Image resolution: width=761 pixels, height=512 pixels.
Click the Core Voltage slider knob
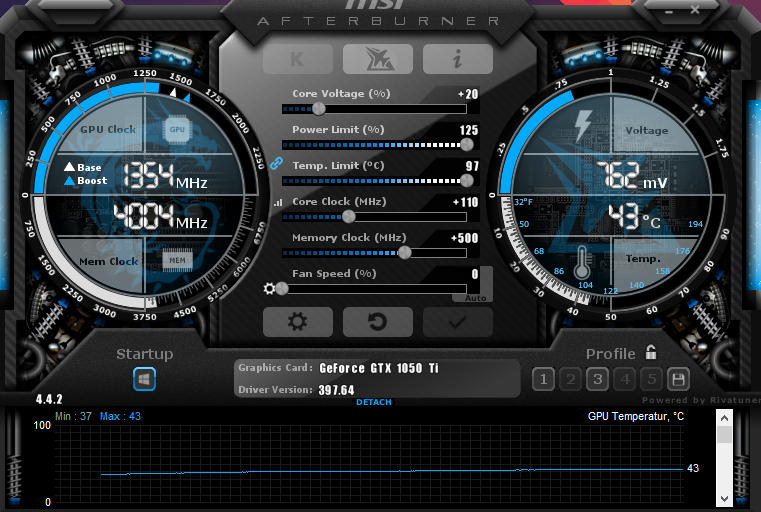pyautogui.click(x=319, y=109)
